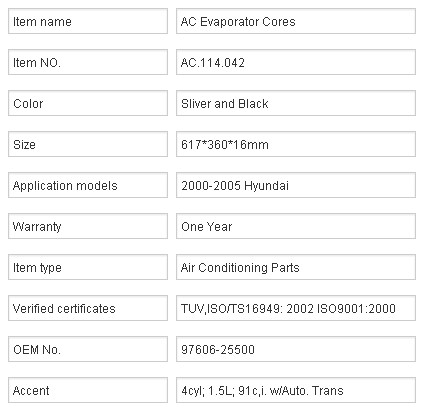The height and width of the screenshot is (413, 428).
Task: Select the AC Evaporator Cores field
Action: point(296,21)
